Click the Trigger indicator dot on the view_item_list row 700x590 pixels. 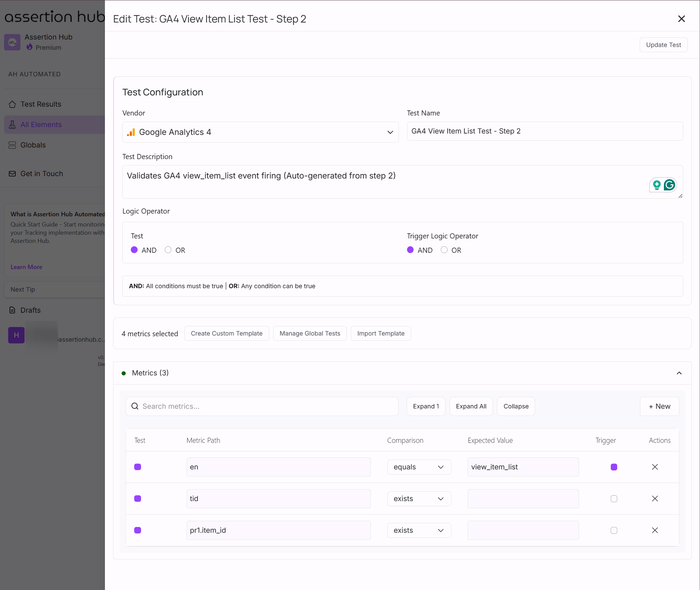pyautogui.click(x=613, y=467)
